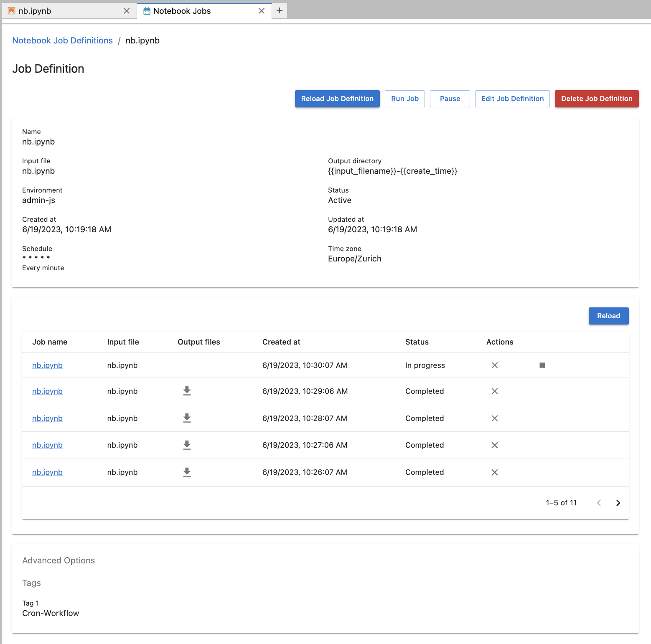Download output files for the 10:27:06 run
Image resolution: width=651 pixels, height=644 pixels.
[187, 445]
